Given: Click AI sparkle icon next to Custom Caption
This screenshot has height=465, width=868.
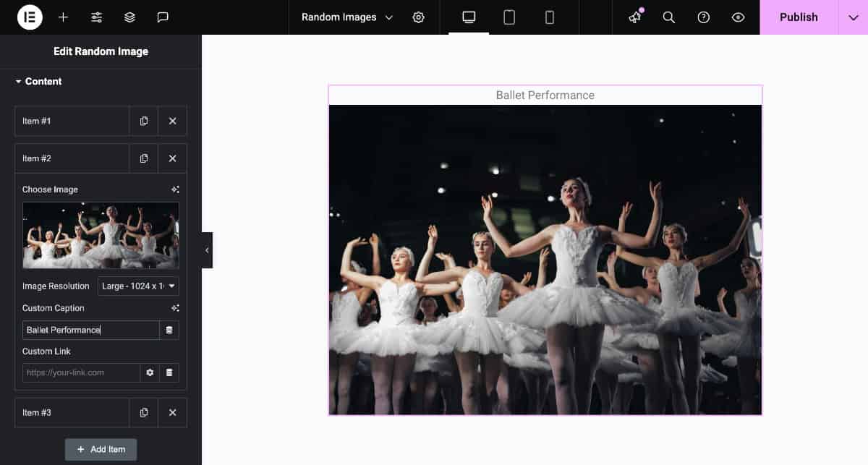Looking at the screenshot, I should tap(175, 308).
